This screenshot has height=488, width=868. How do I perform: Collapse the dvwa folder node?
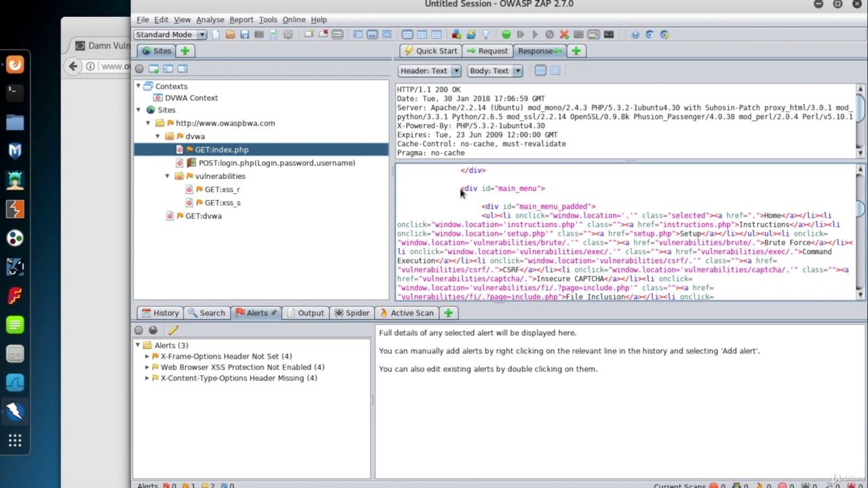coord(158,136)
